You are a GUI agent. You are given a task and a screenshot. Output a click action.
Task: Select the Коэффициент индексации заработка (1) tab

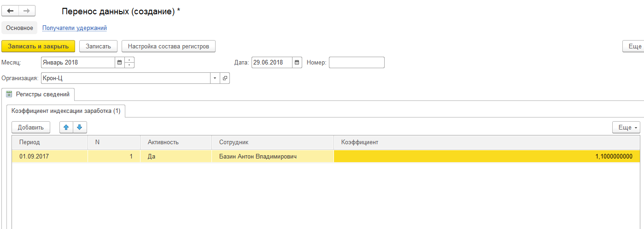[x=66, y=111]
